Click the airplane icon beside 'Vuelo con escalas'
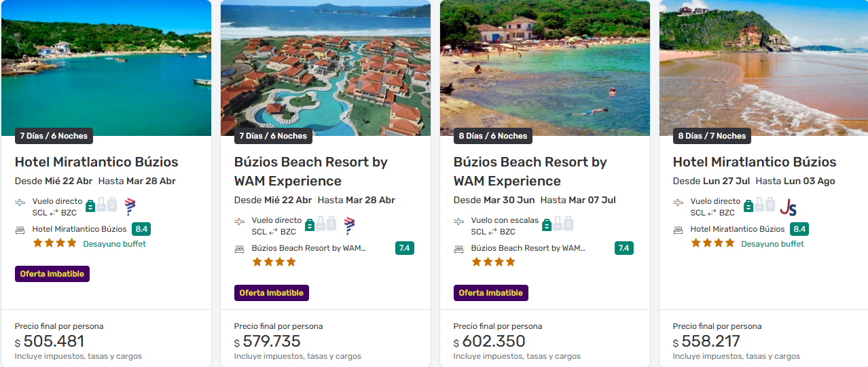 [x=459, y=222]
